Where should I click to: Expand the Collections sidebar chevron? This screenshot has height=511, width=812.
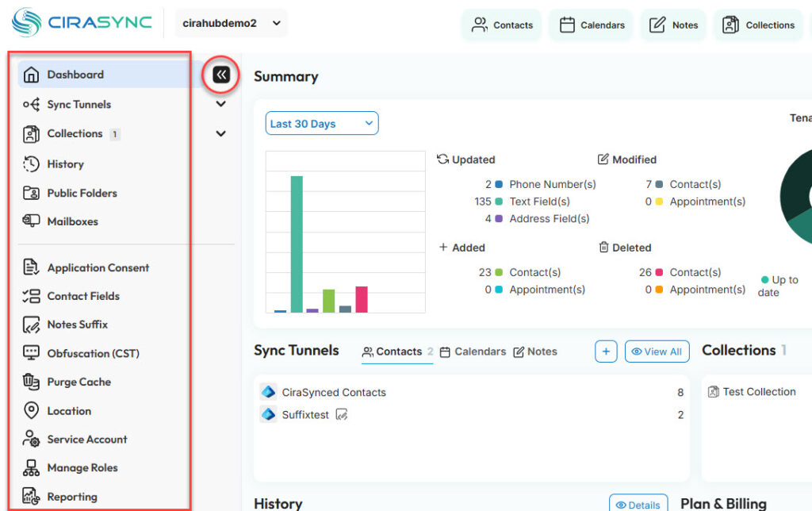(220, 134)
